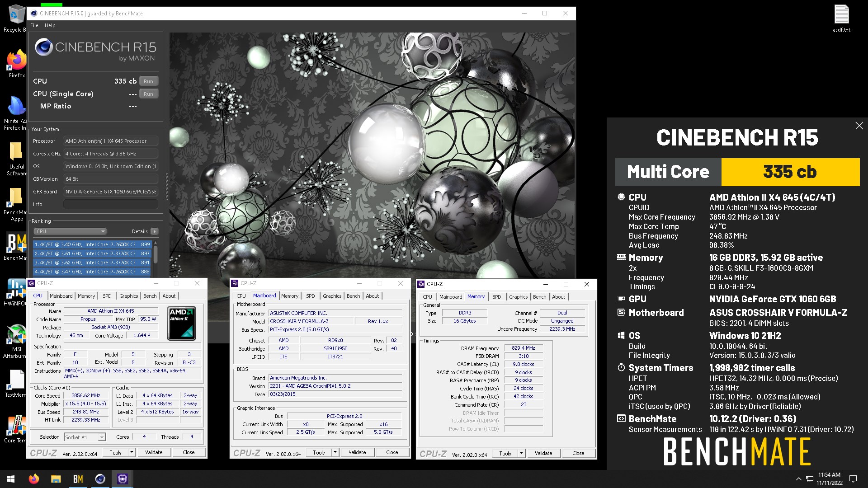Expand Tools dropdown arrow in middle CPU-Z
Screen dimensions: 868x488
click(x=335, y=452)
